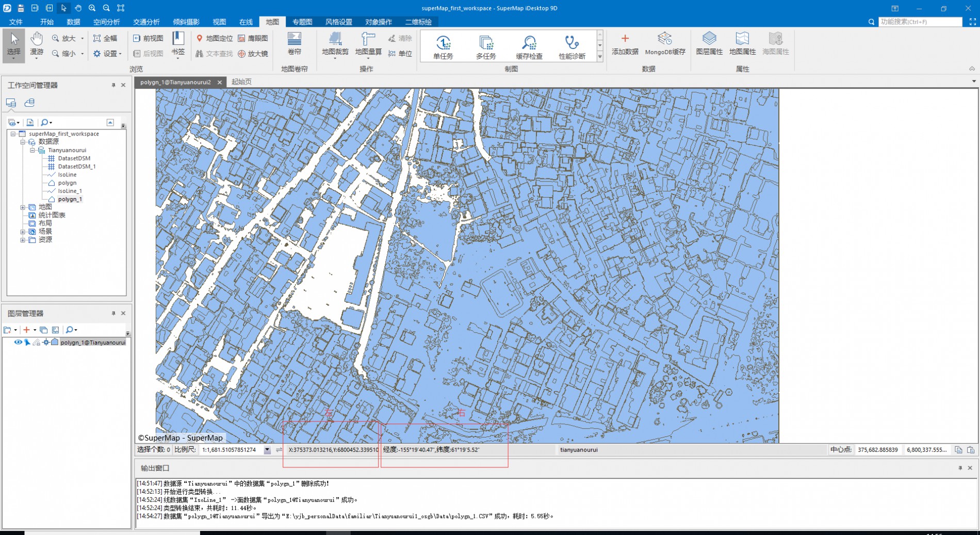Image resolution: width=980 pixels, height=535 pixels.
Task: Collapse the 数据源 tree node
Action: [x=23, y=142]
